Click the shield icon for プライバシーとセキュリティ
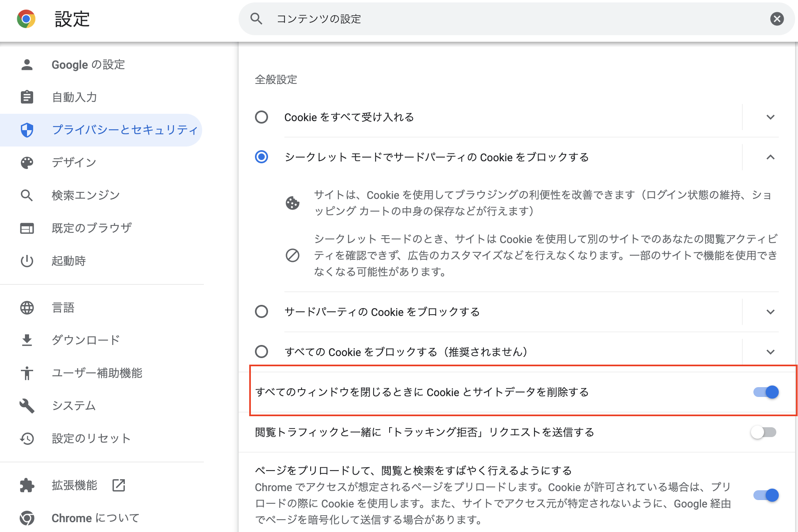The height and width of the screenshot is (532, 798). (x=27, y=130)
